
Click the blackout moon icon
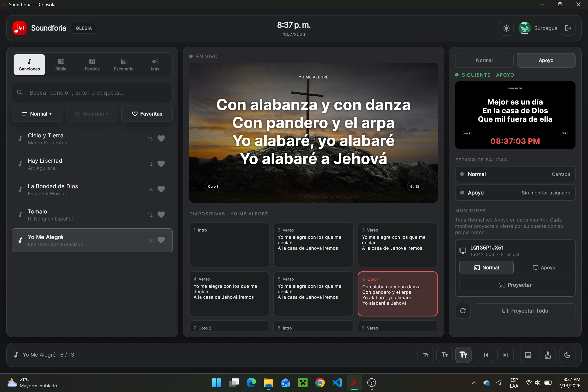[567, 355]
